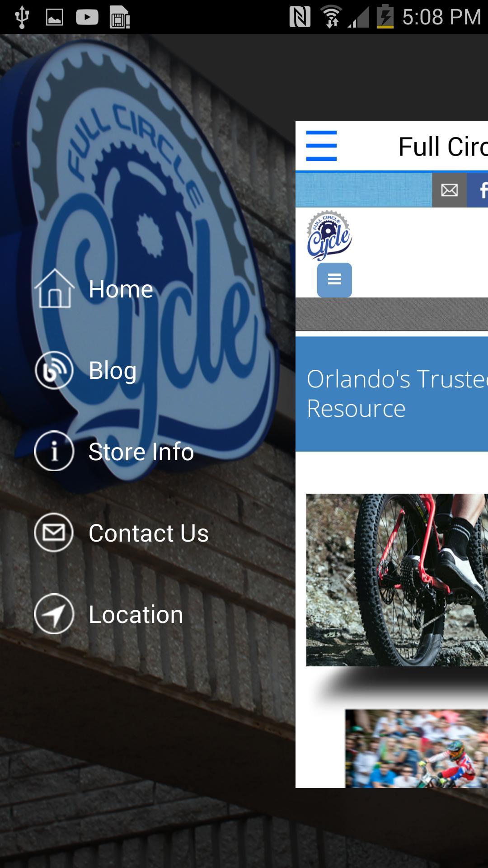Viewport: 488px width, 868px height.
Task: Tap the small Full Circle Cycle logo
Action: pyautogui.click(x=329, y=235)
